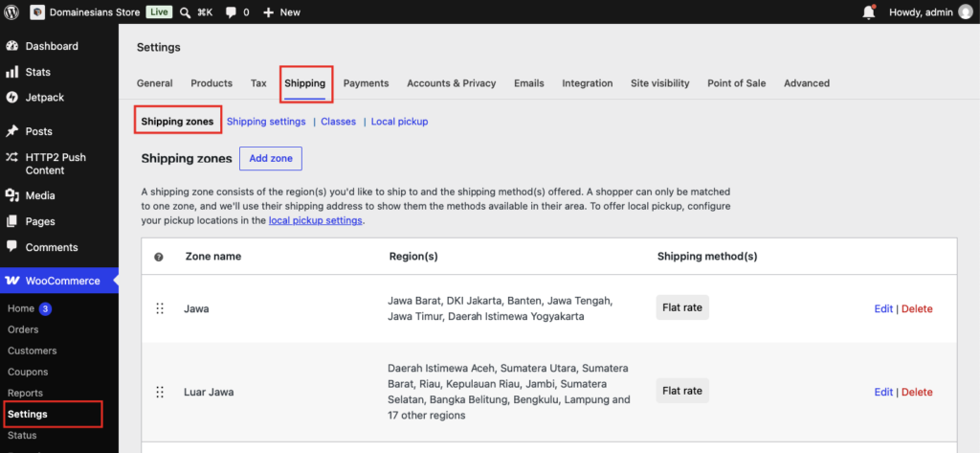980x453 pixels.
Task: Click the drag handle for Luar Jawa zone
Action: tap(160, 393)
